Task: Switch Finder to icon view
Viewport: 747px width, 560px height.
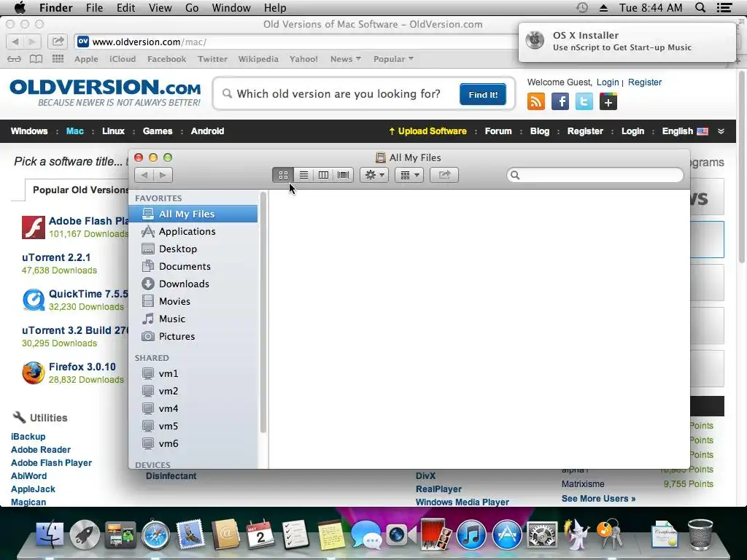Action: point(283,175)
